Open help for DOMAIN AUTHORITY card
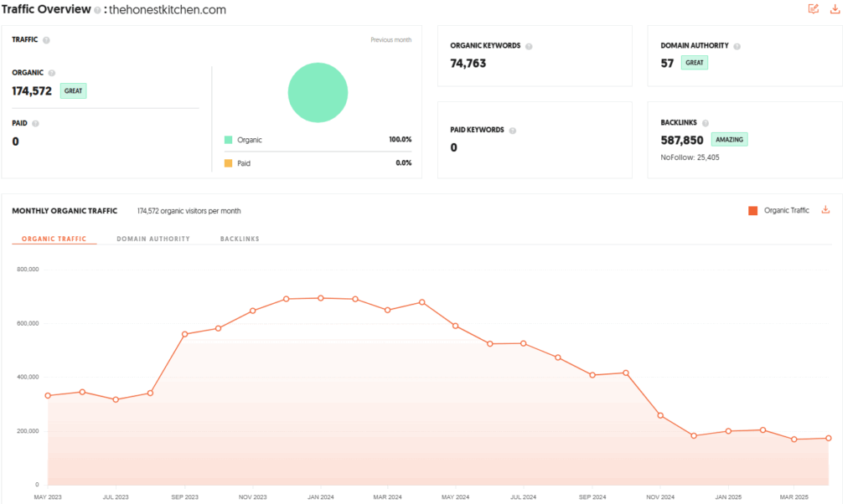 737,46
